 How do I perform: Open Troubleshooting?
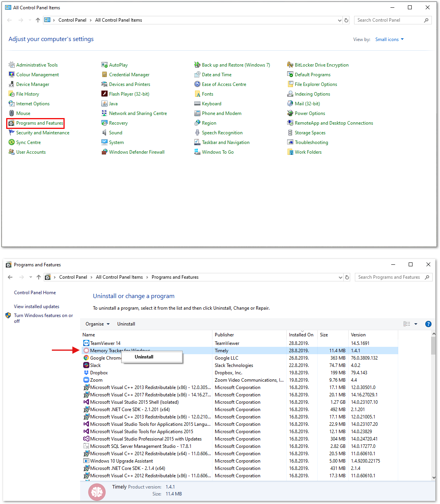[x=312, y=142]
